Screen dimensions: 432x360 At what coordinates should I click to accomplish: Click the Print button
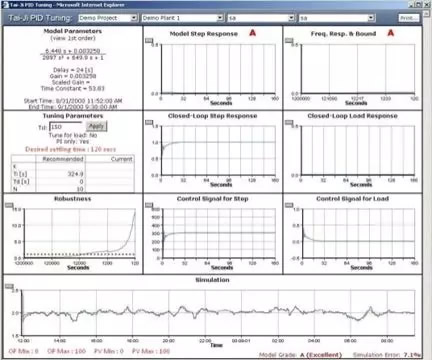pyautogui.click(x=408, y=18)
